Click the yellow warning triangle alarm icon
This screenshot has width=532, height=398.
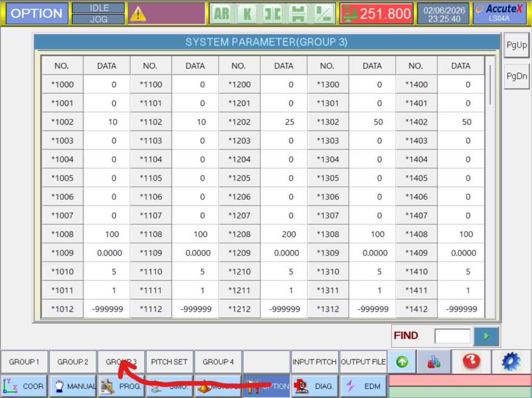138,15
